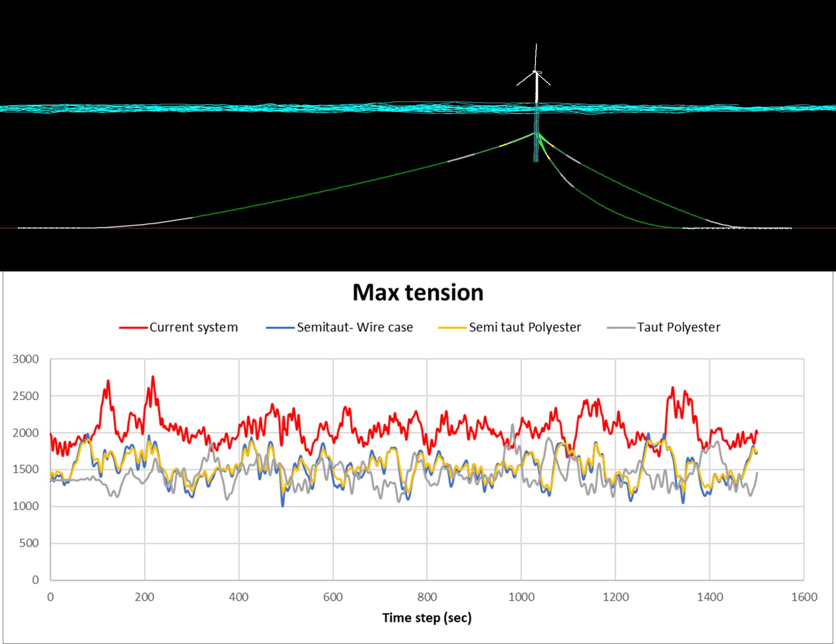Select the "Semitaut- Wire case" legend text
The width and height of the screenshot is (836, 644).
point(354,327)
